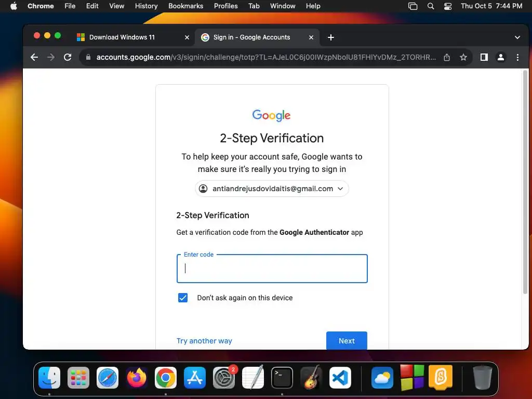Open the Apple menu
Screen dimensions: 532x399
pos(13,6)
